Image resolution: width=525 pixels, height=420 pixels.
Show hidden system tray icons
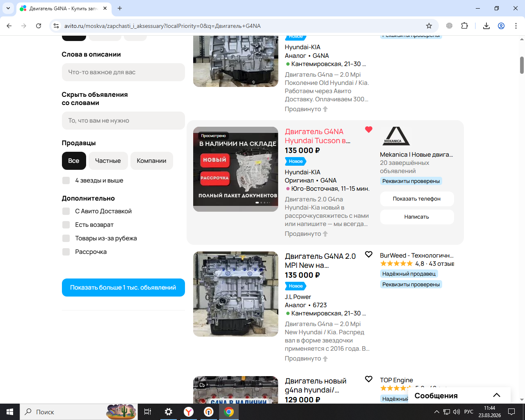(x=437, y=412)
